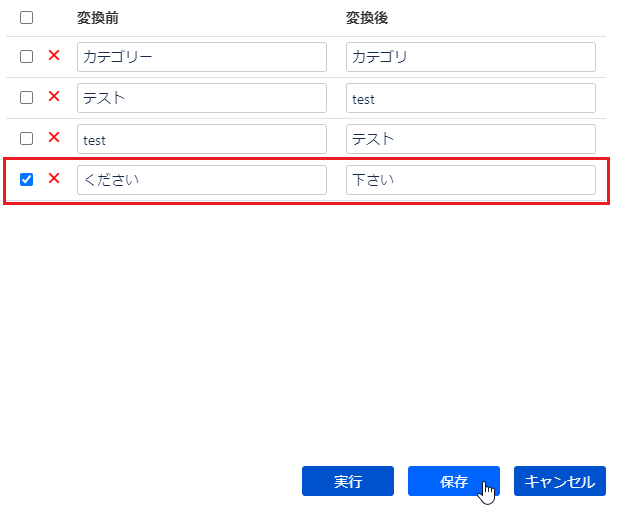Click red X beside テスト source row
Screen dimensions: 629x520
point(54,97)
